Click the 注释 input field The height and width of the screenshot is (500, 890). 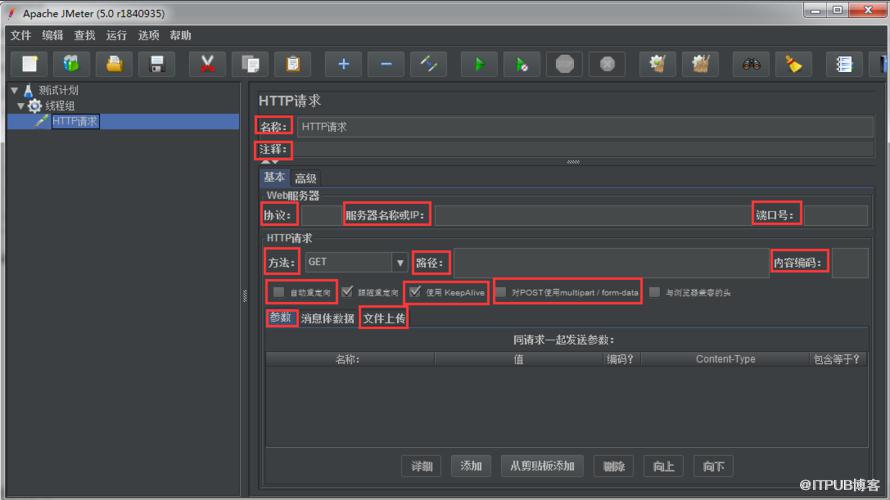[x=583, y=150]
